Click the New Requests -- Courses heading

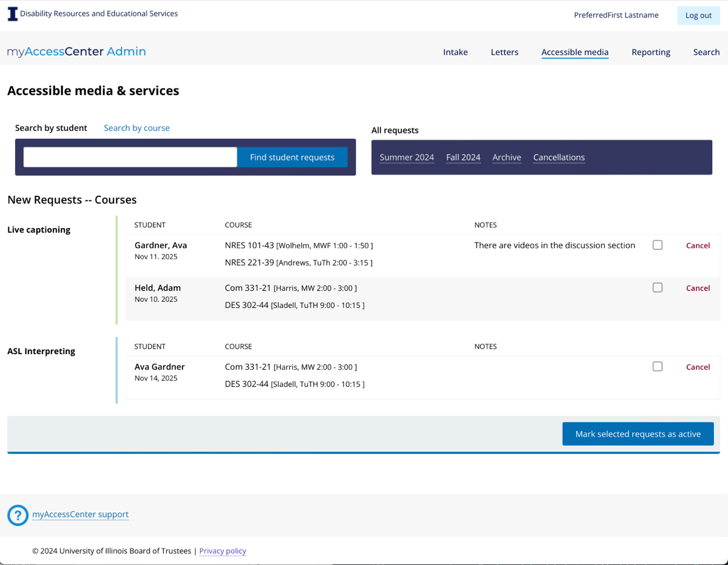point(72,200)
